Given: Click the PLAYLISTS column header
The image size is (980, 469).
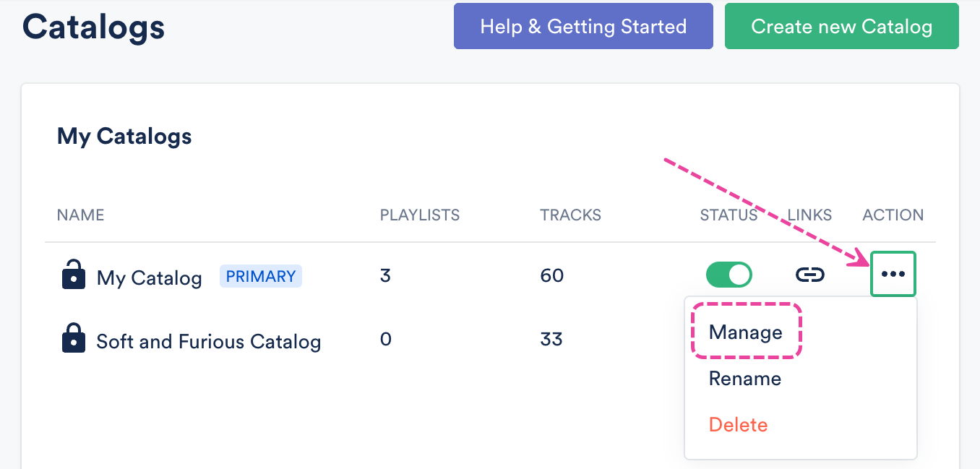Looking at the screenshot, I should click(x=420, y=215).
